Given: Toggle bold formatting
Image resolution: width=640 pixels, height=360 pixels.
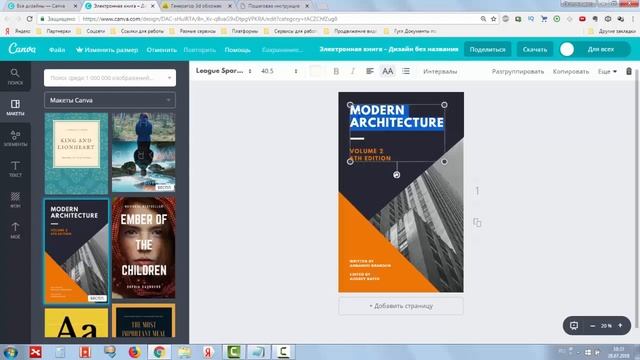Looking at the screenshot, I should pos(336,71).
